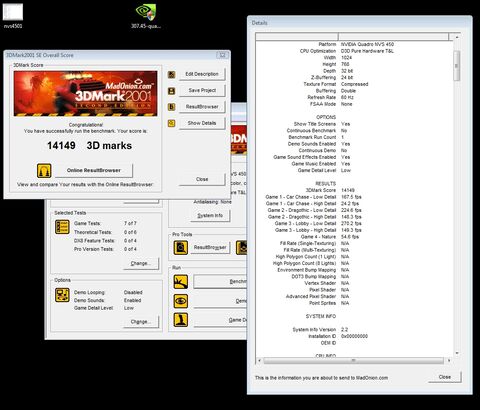Click the Edit Description button
Screen dimensions: 480x410
pos(202,74)
